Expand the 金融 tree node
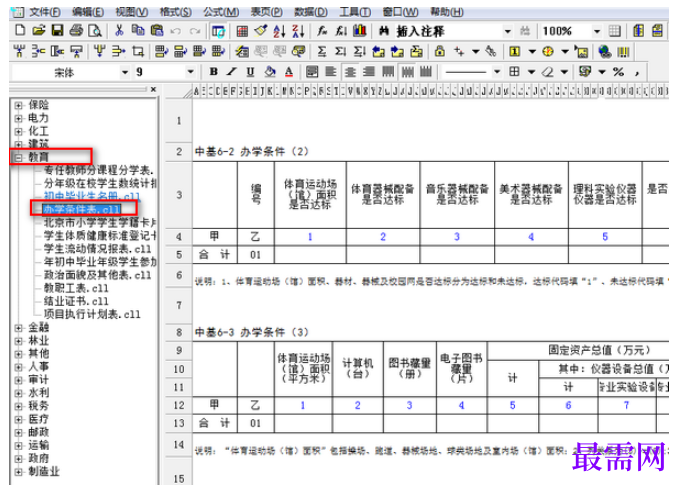The image size is (684, 488). point(18,328)
